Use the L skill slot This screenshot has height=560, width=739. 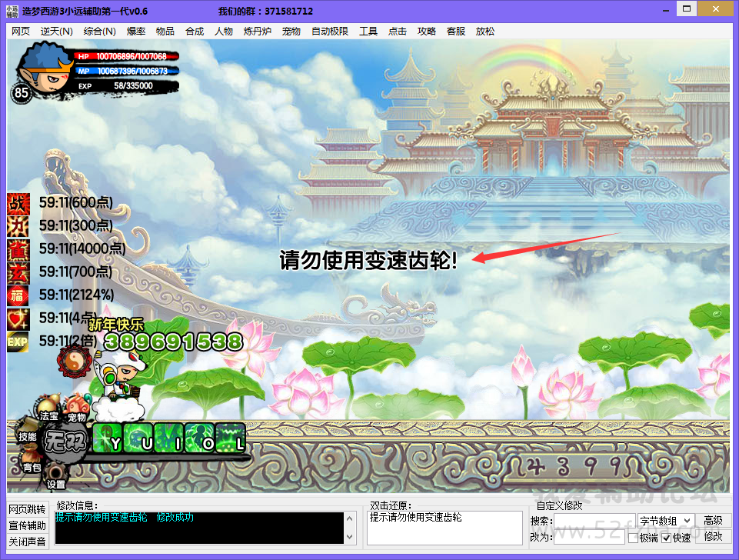[x=230, y=438]
